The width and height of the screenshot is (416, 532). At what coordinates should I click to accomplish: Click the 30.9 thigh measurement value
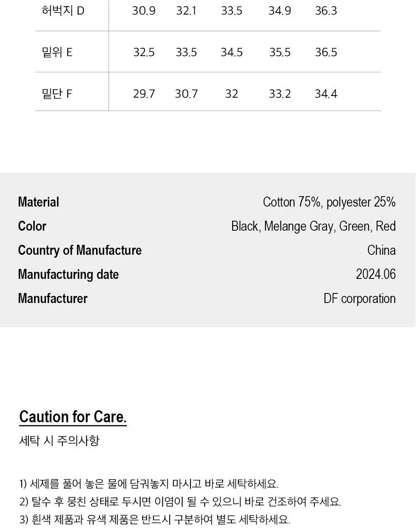click(144, 11)
